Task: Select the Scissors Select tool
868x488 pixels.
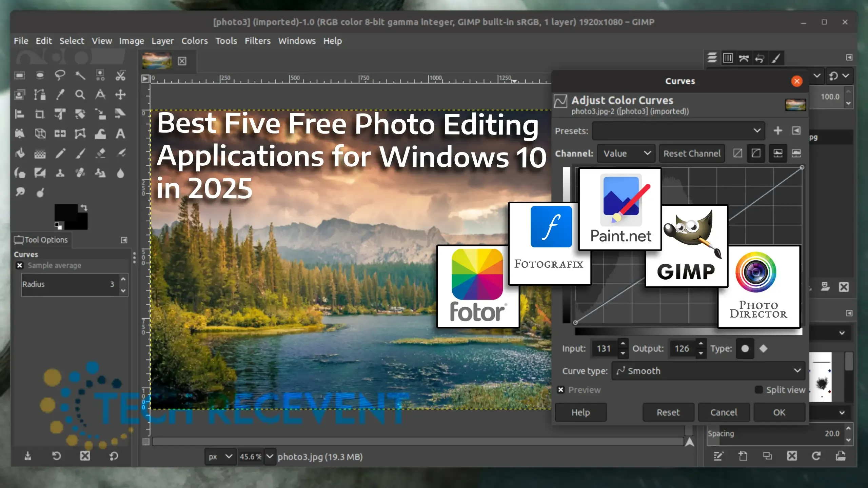Action: (x=120, y=75)
